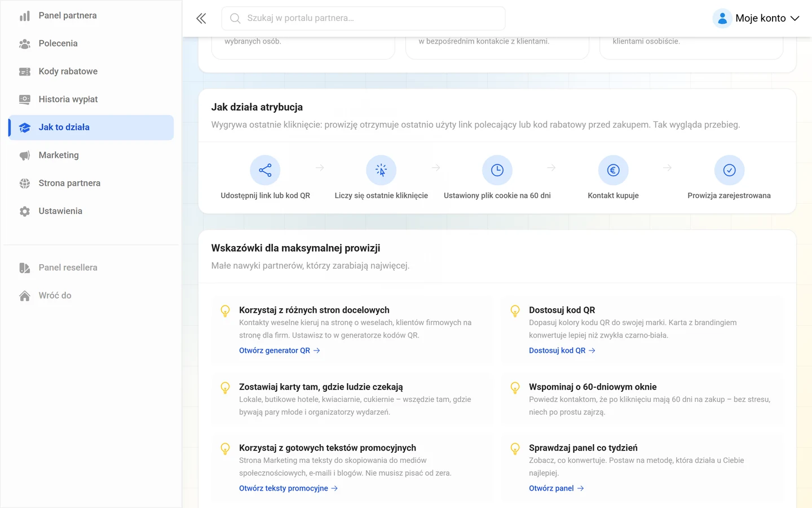
Task: Focus the Szukaj w portalu partnera search field
Action: pyautogui.click(x=363, y=18)
